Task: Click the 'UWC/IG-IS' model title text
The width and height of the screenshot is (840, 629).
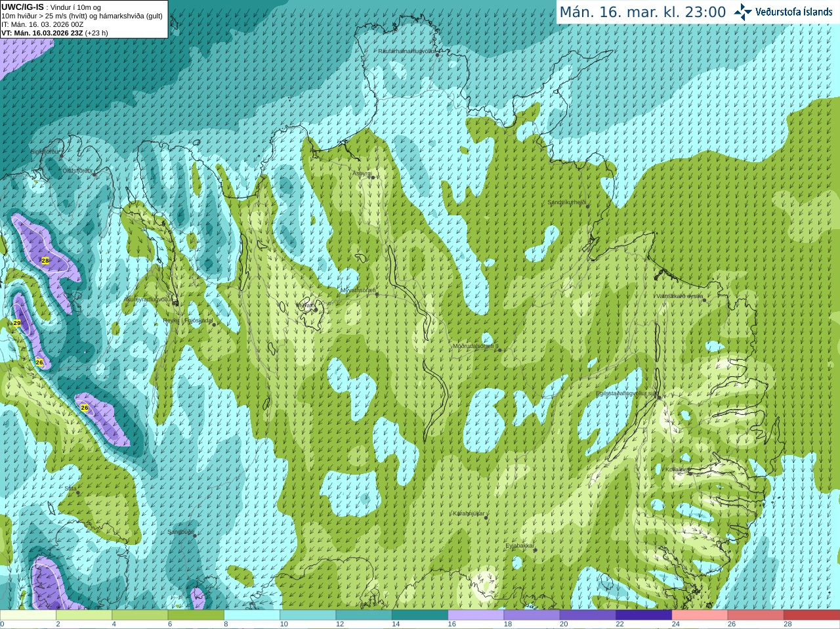Action: 23,7
